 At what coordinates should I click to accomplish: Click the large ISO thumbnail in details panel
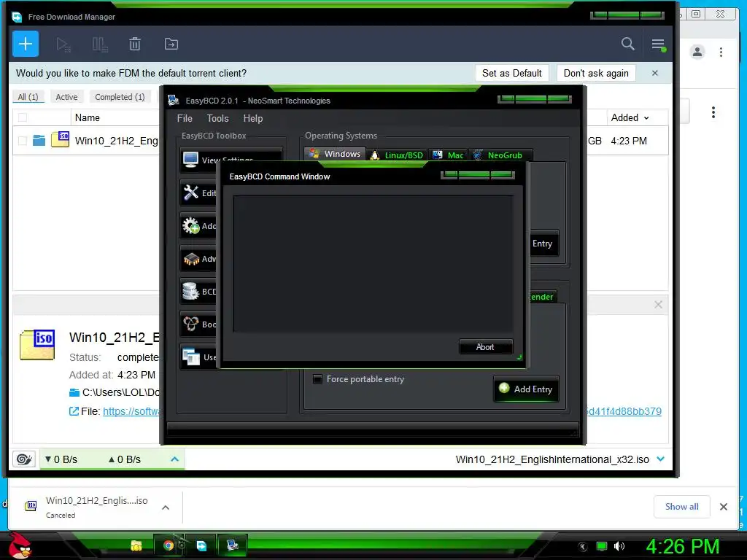[x=37, y=344]
